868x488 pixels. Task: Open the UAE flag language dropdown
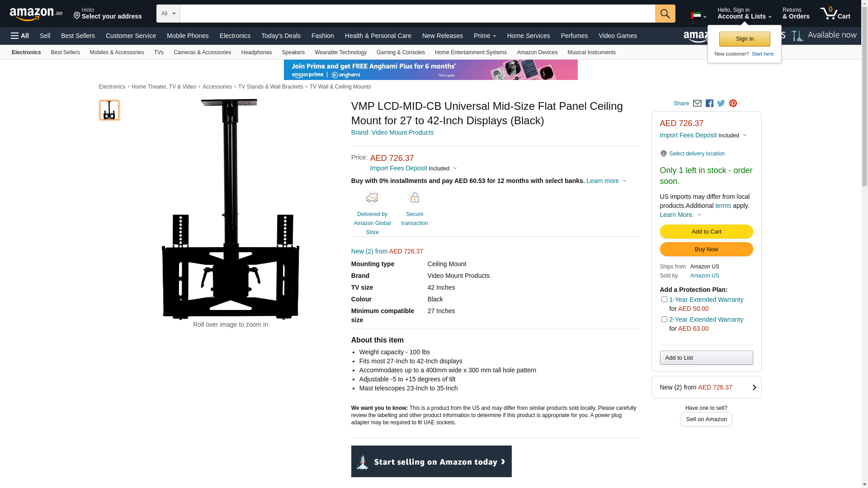click(x=698, y=16)
